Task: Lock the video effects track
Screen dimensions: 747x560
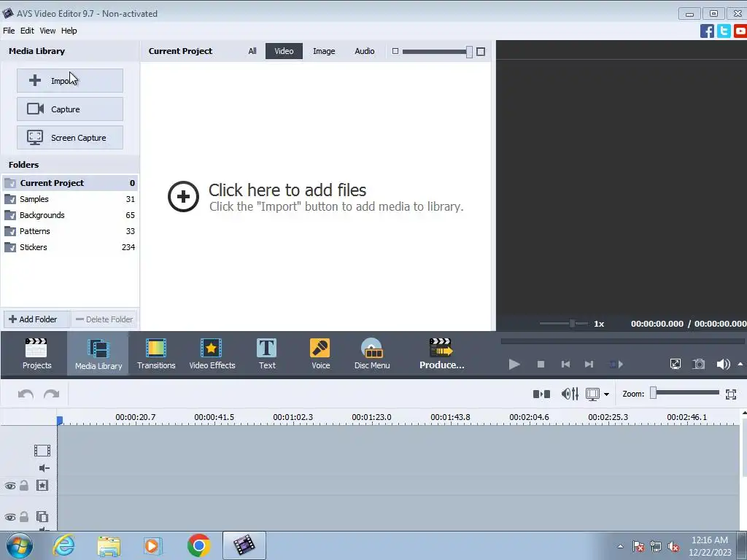Action: coord(24,485)
